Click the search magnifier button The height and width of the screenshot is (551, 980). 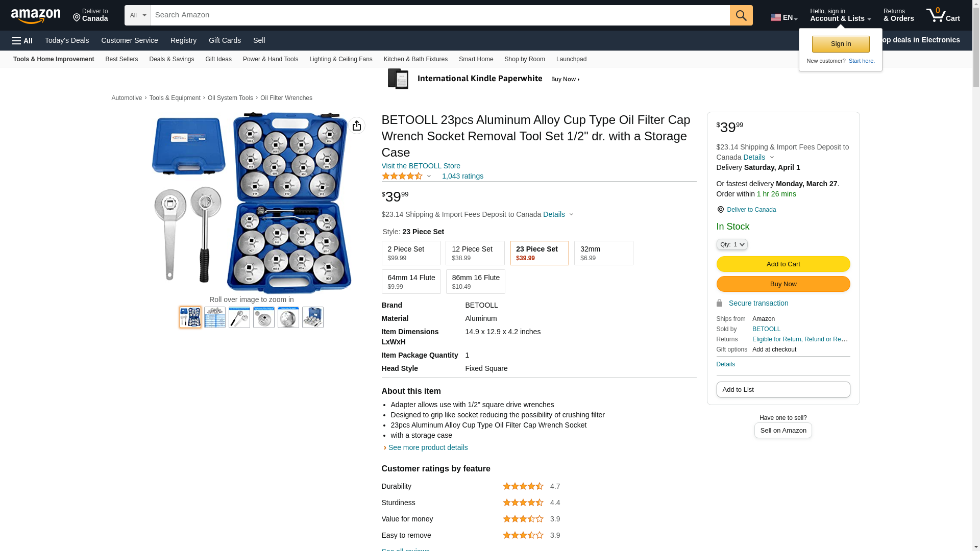741,15
